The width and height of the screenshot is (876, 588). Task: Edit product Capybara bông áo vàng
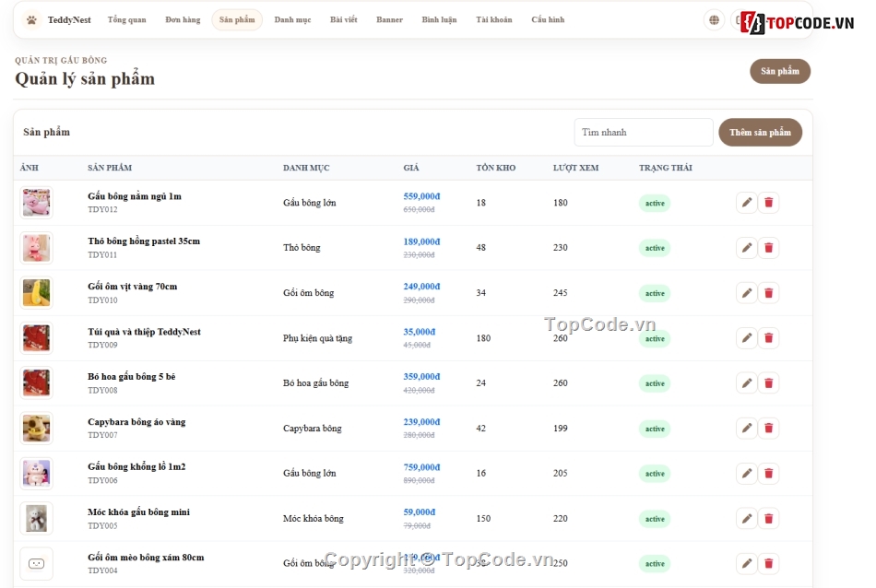pos(746,429)
